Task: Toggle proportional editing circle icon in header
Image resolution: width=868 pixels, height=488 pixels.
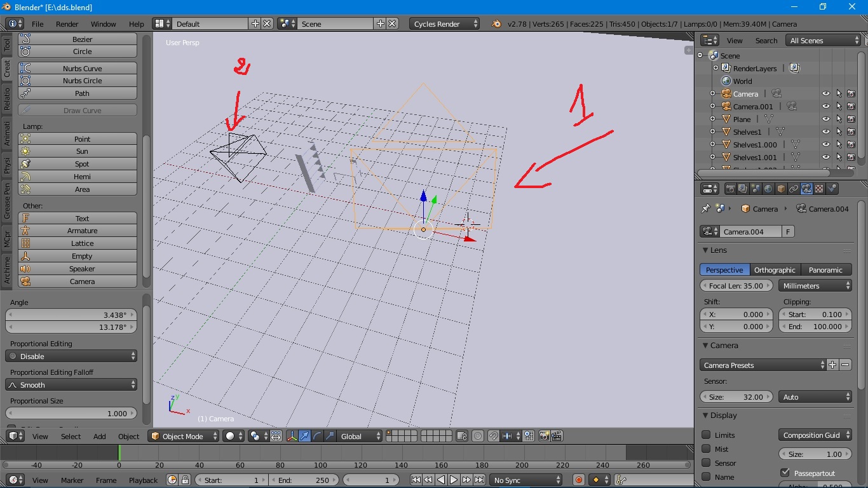Action: click(477, 436)
